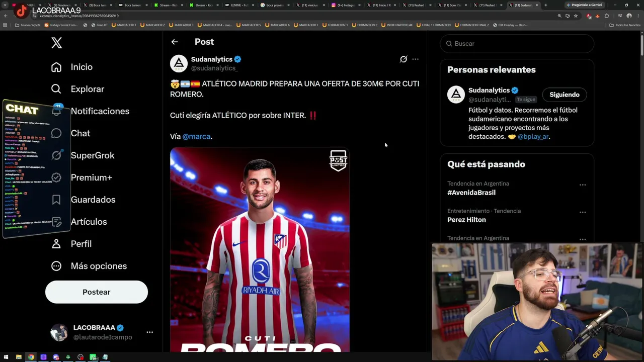644x362 pixels.
Task: Go back using the Post arrow
Action: [x=175, y=42]
